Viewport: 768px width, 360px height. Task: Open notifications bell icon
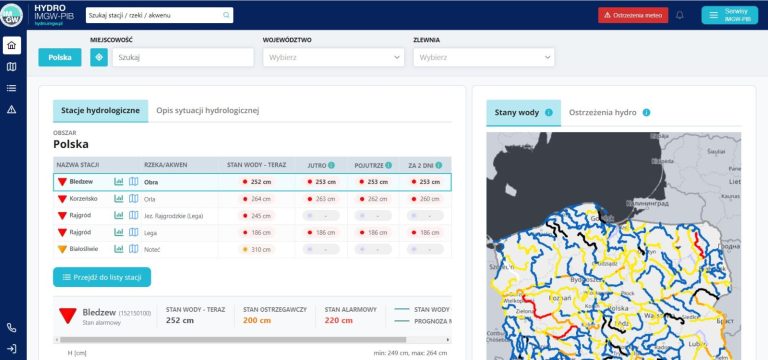(x=679, y=15)
